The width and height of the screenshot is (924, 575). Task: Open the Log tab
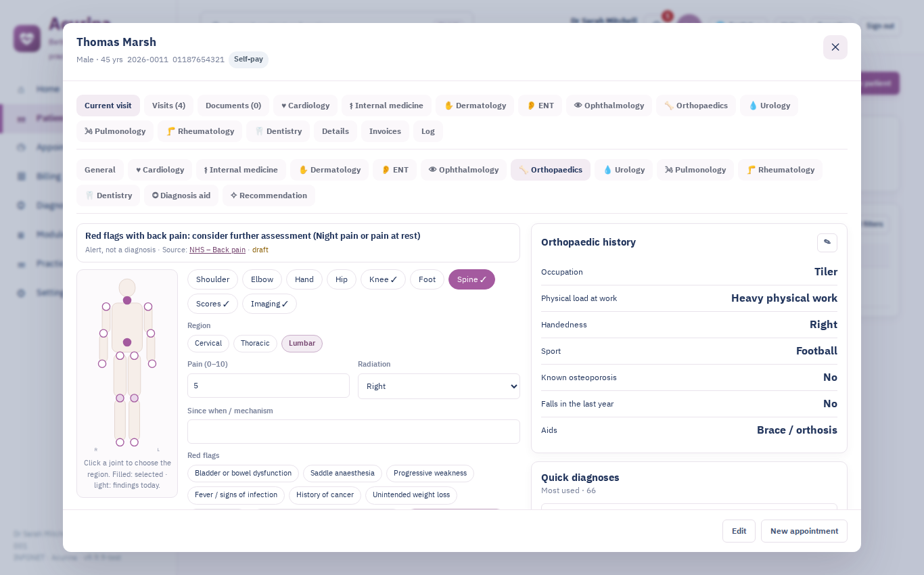(x=428, y=131)
